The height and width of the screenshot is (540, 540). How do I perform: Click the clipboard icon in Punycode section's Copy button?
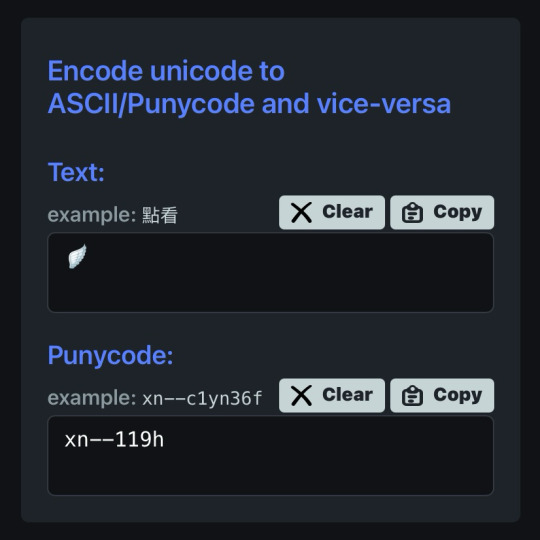pyautogui.click(x=412, y=395)
